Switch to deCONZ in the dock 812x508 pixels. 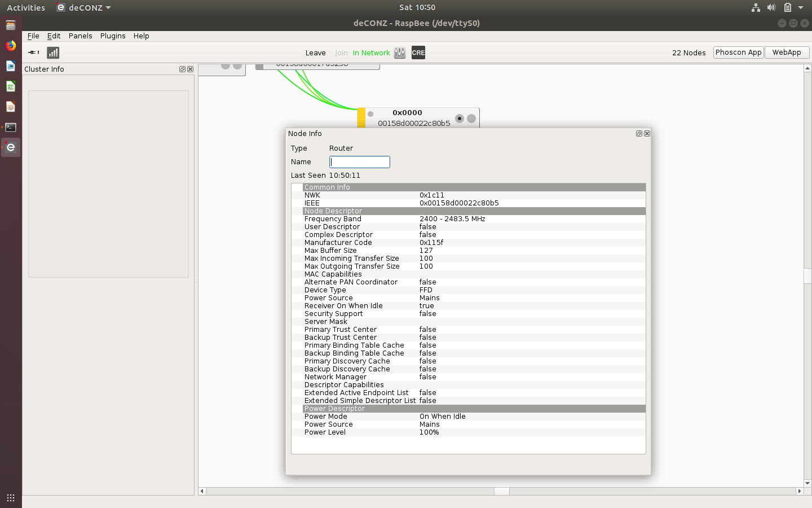click(11, 147)
